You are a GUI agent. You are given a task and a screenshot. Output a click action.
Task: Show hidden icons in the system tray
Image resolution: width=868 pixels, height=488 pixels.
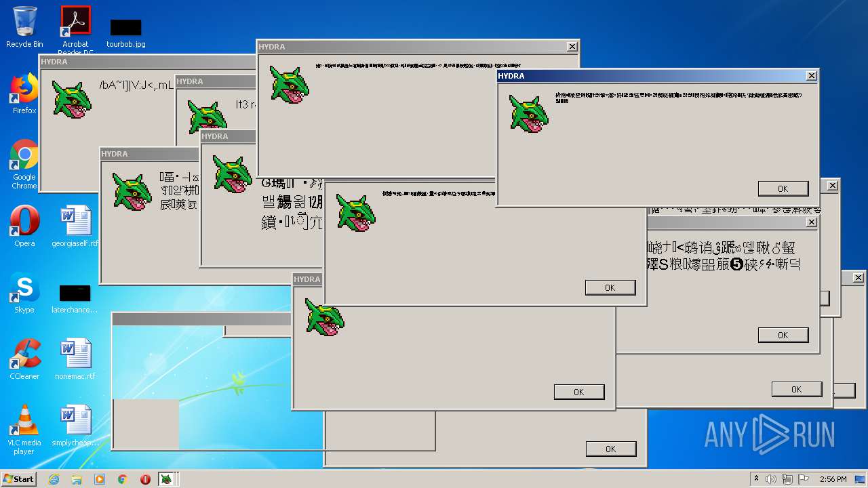click(756, 479)
